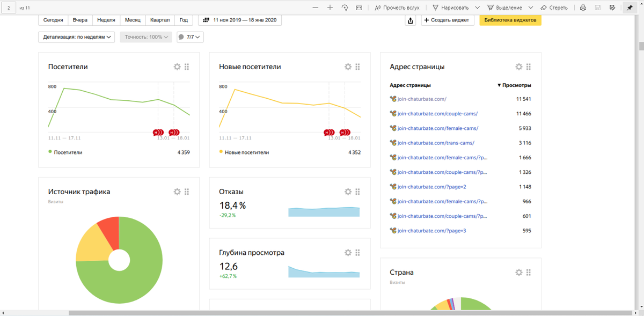The width and height of the screenshot is (644, 316).
Task: Open settings gear of Источник трафика widget
Action: pos(177,192)
